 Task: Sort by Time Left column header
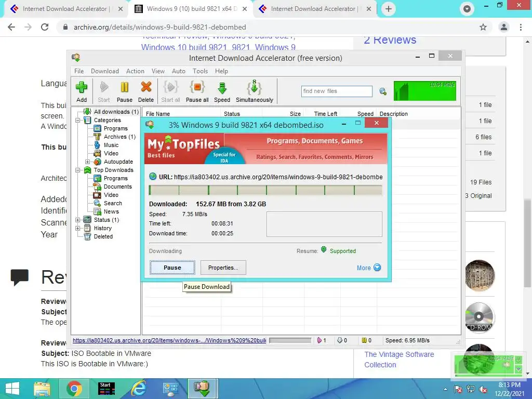click(325, 114)
